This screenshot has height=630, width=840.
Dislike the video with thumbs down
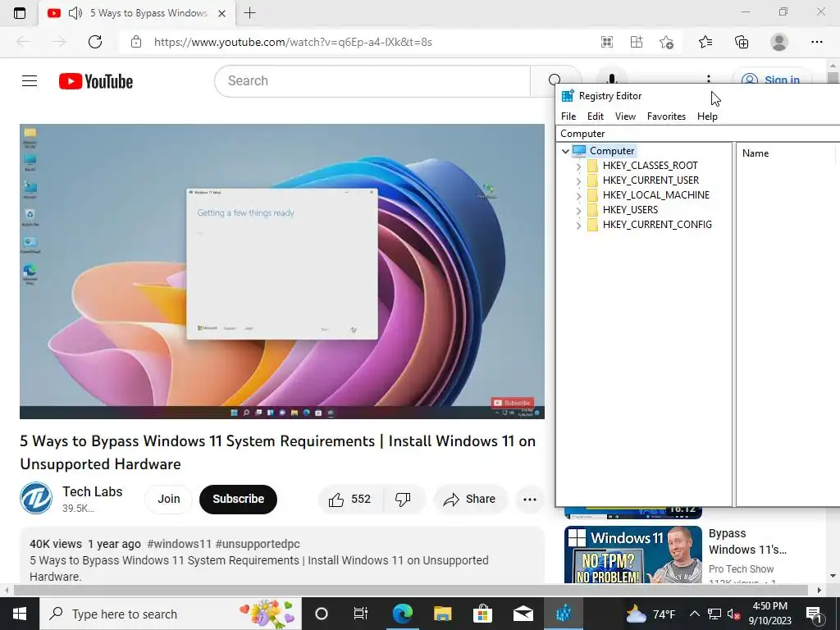pos(404,500)
